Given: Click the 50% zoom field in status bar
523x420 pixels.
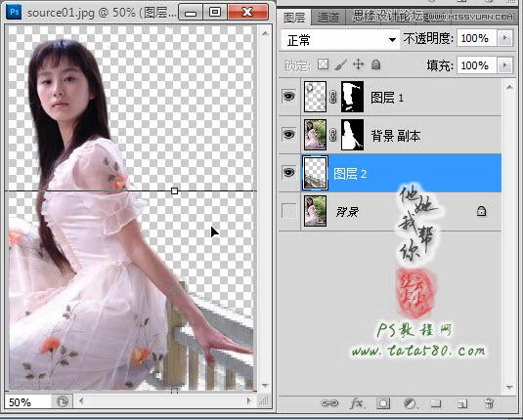Looking at the screenshot, I should coord(27,402).
